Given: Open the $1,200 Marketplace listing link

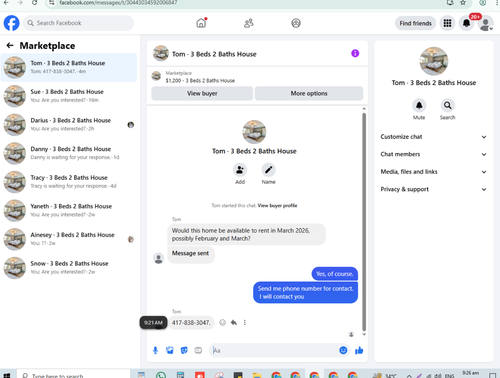Looking at the screenshot, I should click(x=200, y=81).
